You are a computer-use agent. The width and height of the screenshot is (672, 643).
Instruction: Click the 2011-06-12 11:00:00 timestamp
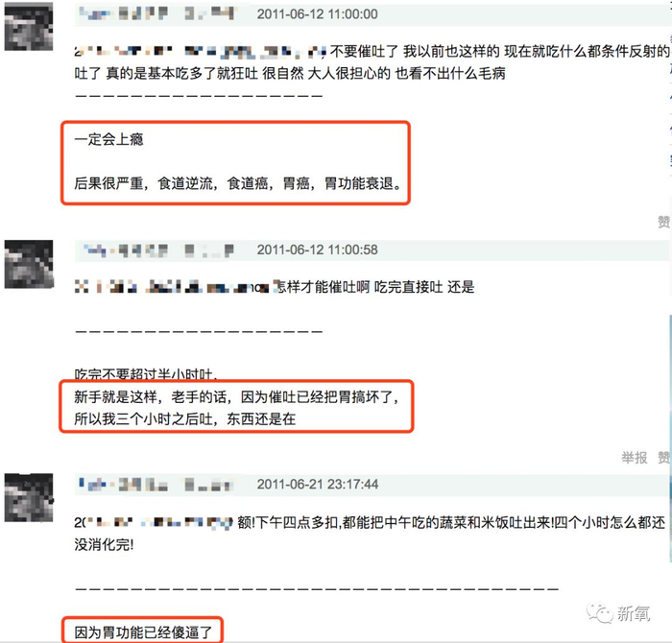coord(317,14)
